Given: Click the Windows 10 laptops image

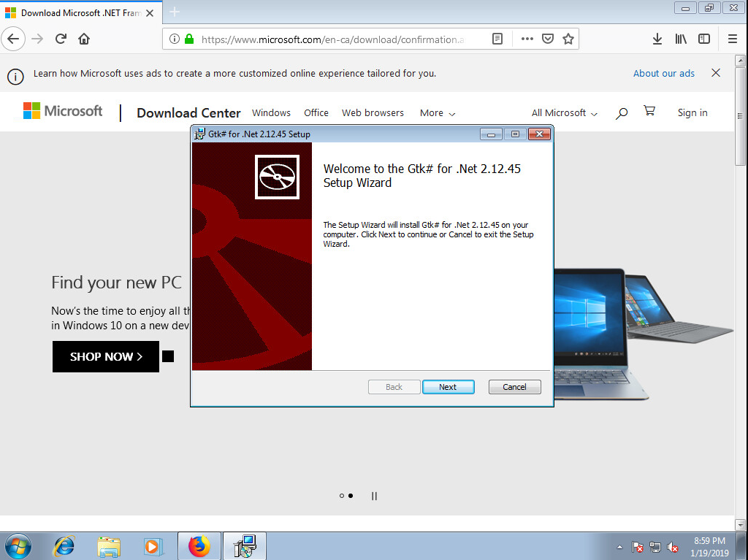Looking at the screenshot, I should [643, 334].
